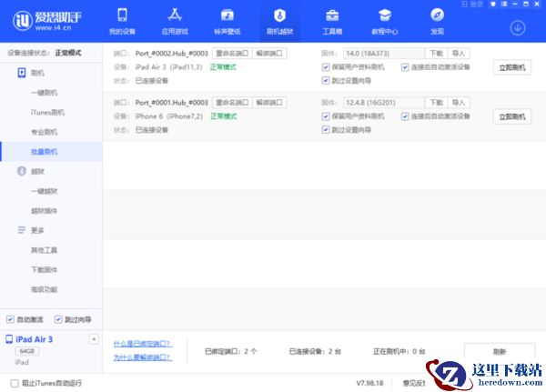The width and height of the screenshot is (546, 392).
Task: Select iTunes刷机 in the sidebar
Action: (x=47, y=112)
